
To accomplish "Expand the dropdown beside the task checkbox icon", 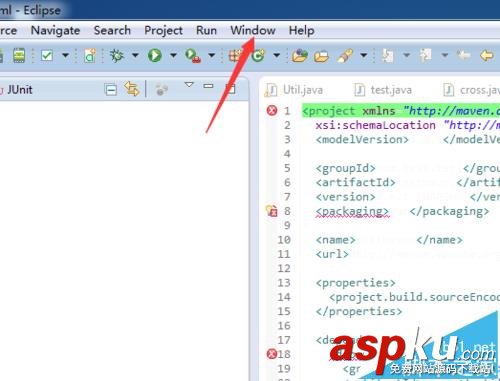I will [65, 55].
